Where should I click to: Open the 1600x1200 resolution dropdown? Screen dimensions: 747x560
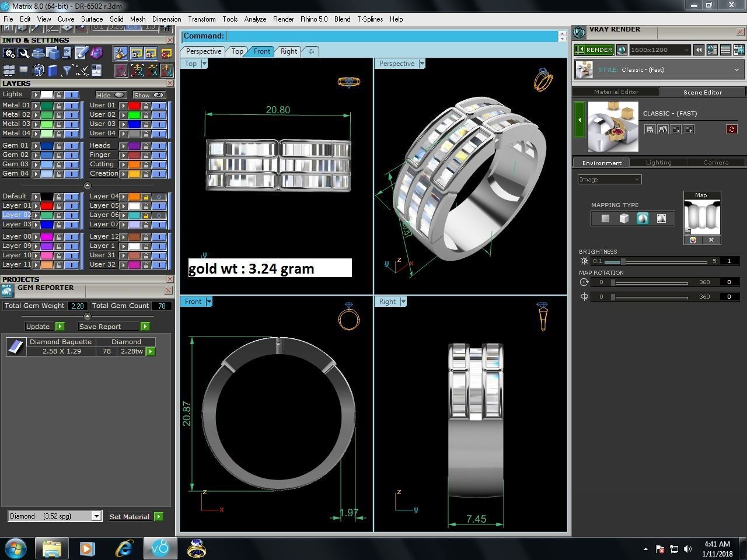click(x=659, y=50)
